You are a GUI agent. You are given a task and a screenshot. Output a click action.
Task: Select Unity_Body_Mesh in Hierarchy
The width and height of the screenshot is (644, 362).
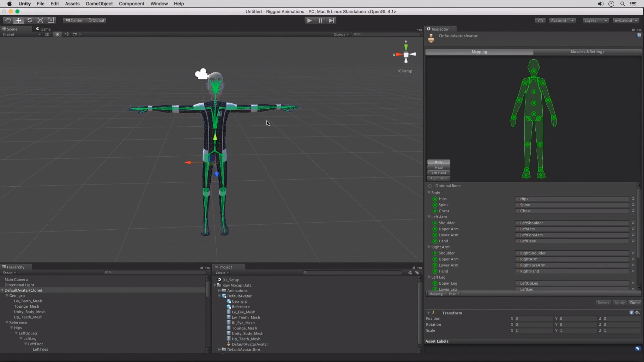click(30, 312)
